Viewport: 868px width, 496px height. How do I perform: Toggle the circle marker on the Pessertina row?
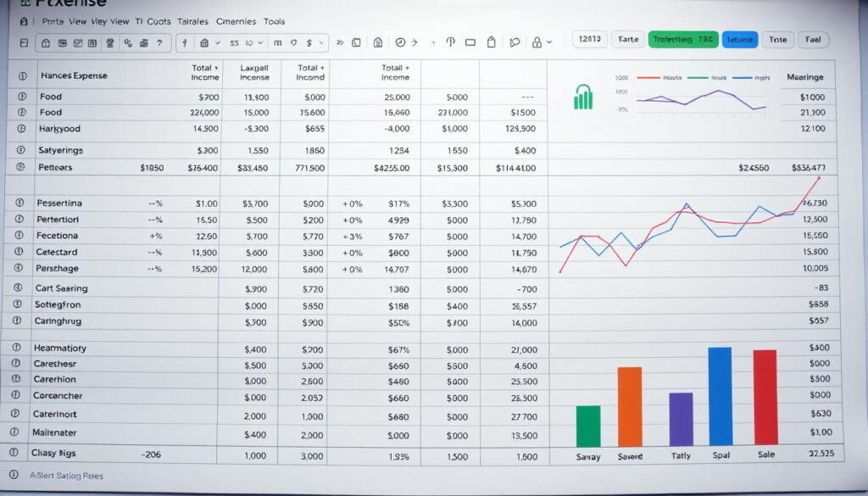pyautogui.click(x=20, y=203)
